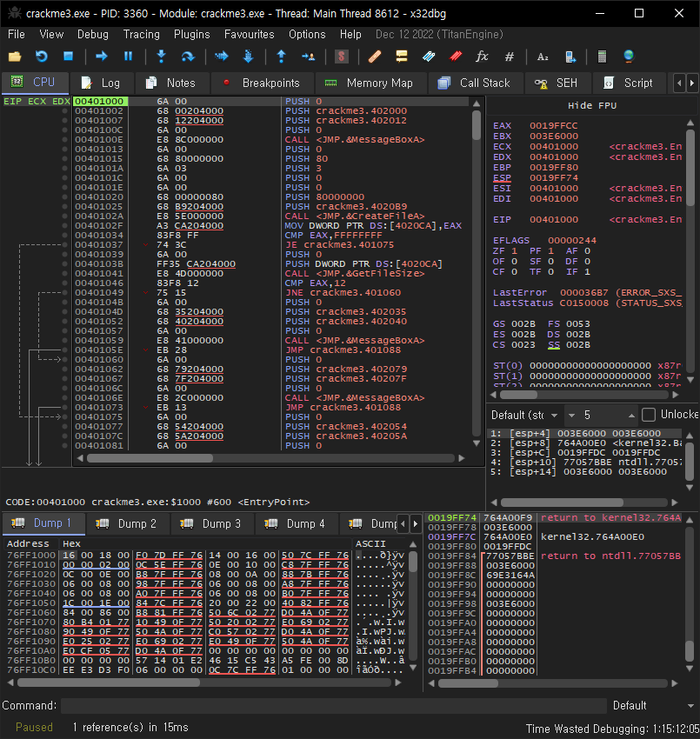The image size is (700, 739).
Task: Click the Open file folder icon
Action: point(15,57)
